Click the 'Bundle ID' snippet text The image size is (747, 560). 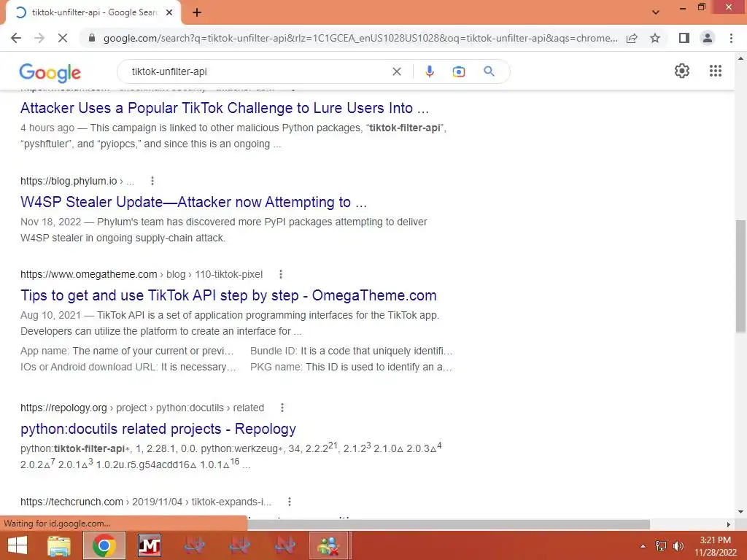tap(352, 351)
